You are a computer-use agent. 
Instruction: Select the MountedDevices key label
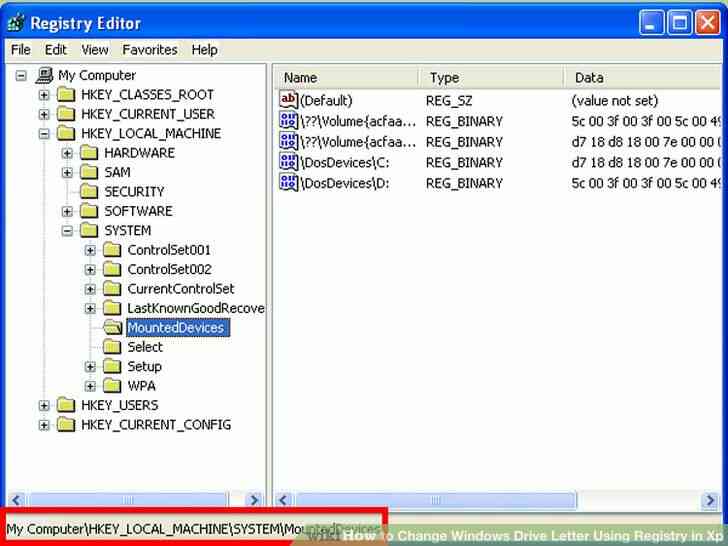coord(177,328)
